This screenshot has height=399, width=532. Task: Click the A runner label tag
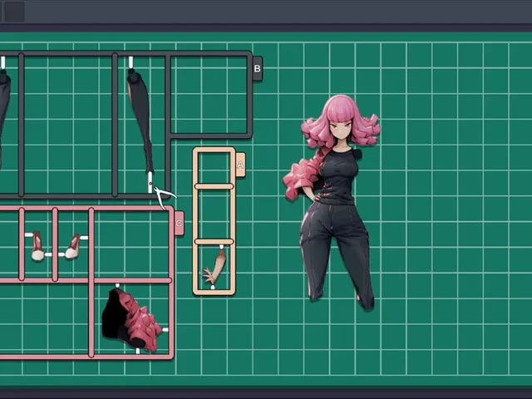click(x=240, y=165)
